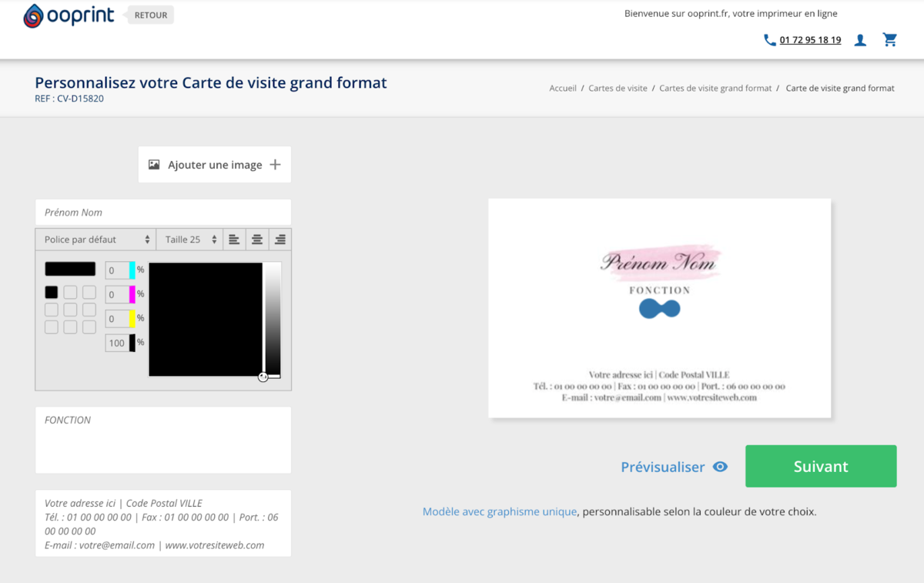Select right text alignment icon
Viewport: 924px width, 583px height.
[x=279, y=239]
